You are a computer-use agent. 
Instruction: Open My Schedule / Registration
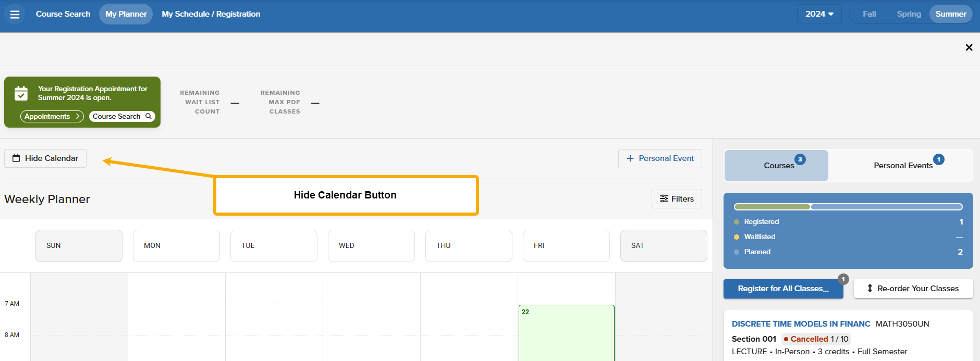pos(211,14)
